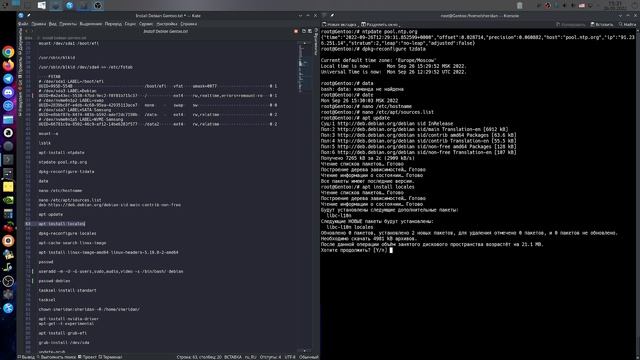Click the Kate application icon in title bar
The image size is (640, 360).
[21, 16]
